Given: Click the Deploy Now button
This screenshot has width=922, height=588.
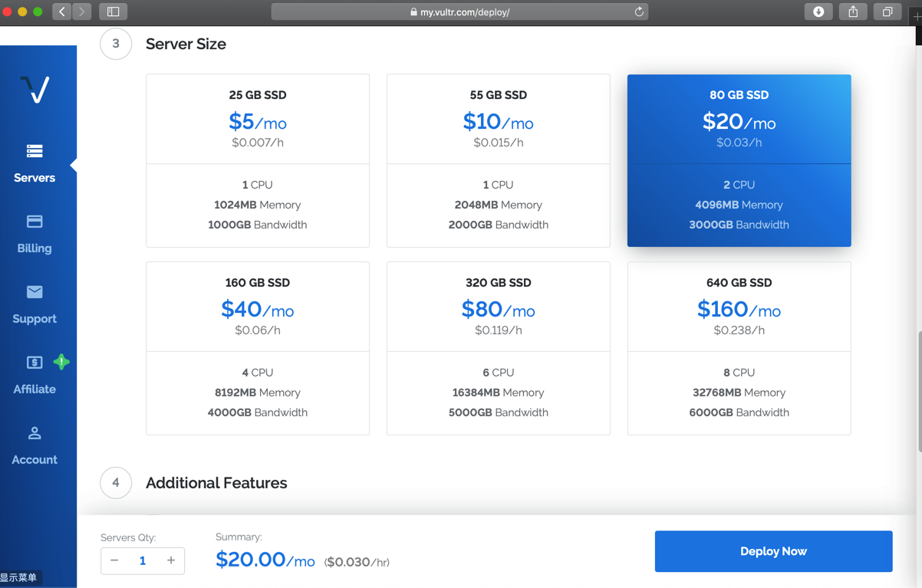Looking at the screenshot, I should coord(773,551).
